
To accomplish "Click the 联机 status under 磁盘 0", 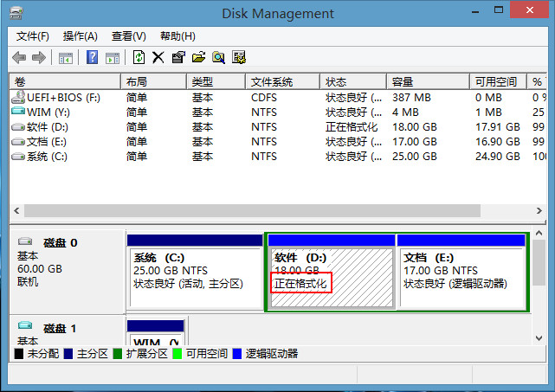I will [x=28, y=282].
